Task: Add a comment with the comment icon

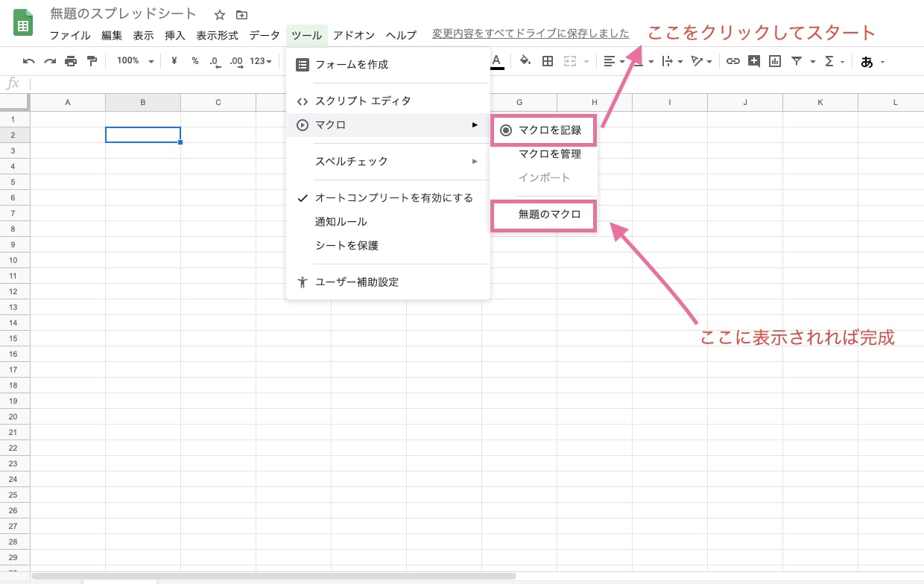Action: 754,61
